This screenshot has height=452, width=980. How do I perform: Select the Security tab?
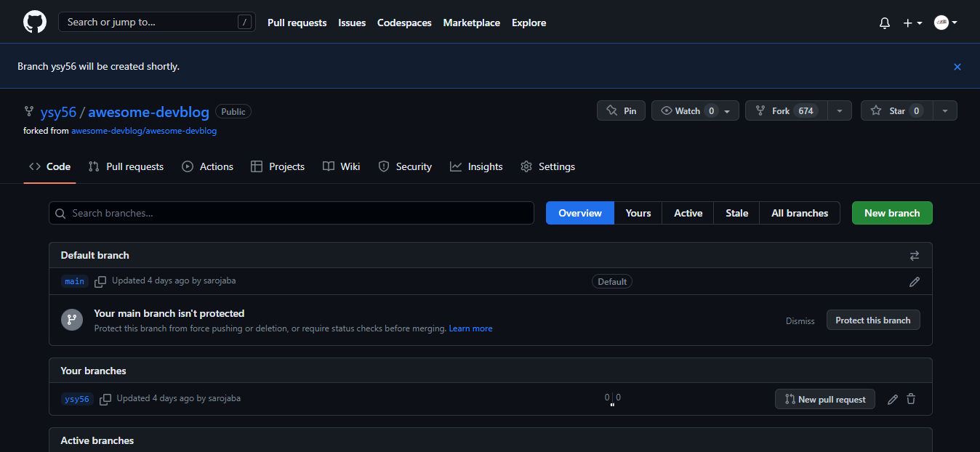(x=405, y=166)
